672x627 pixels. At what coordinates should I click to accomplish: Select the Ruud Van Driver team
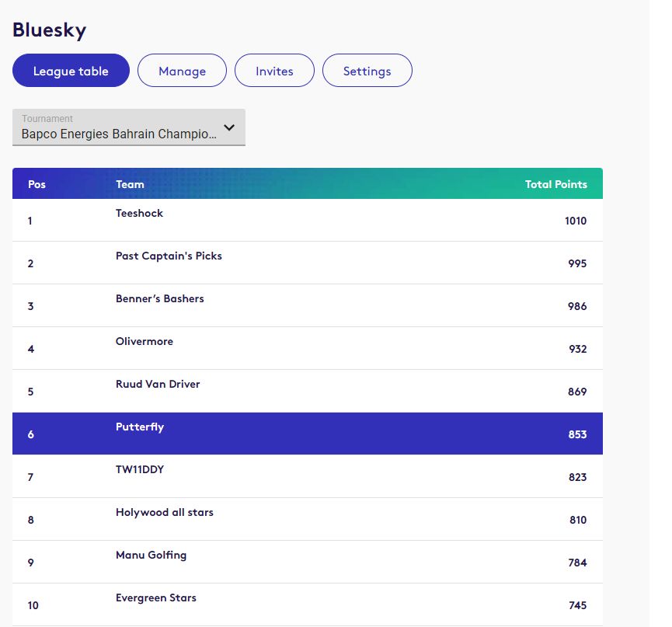(158, 384)
